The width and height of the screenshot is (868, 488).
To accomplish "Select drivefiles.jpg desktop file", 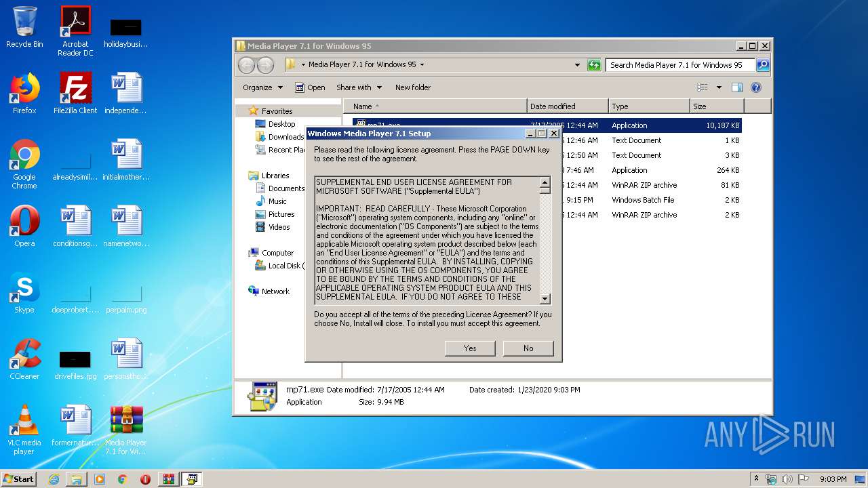I will [75, 365].
